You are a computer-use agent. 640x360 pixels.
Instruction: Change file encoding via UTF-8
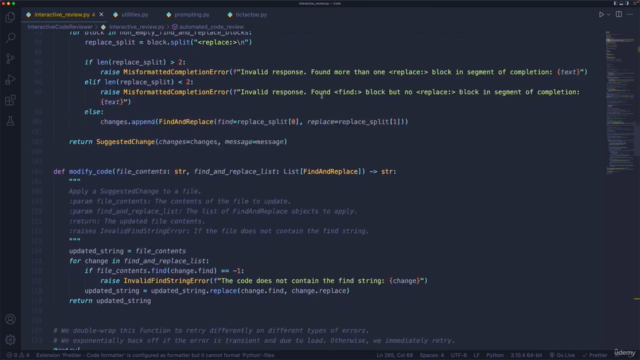coord(459,355)
